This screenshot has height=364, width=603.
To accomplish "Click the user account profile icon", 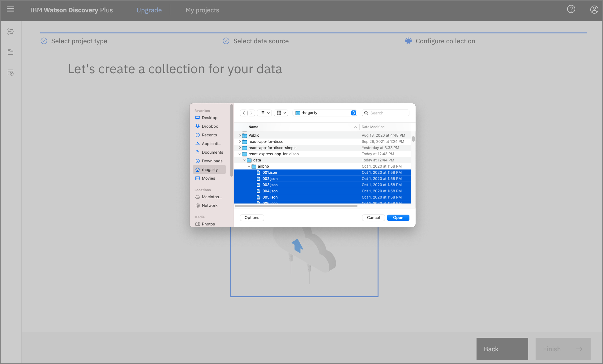I will point(594,10).
